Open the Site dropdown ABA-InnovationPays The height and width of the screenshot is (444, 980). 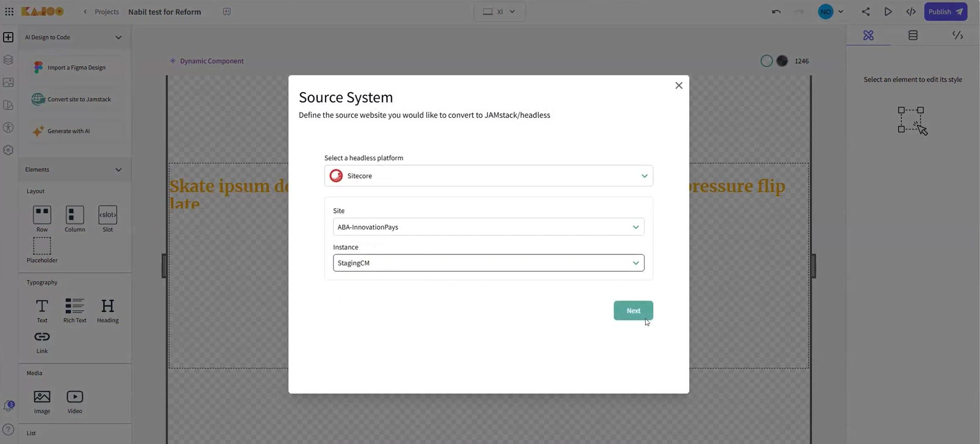pos(489,227)
